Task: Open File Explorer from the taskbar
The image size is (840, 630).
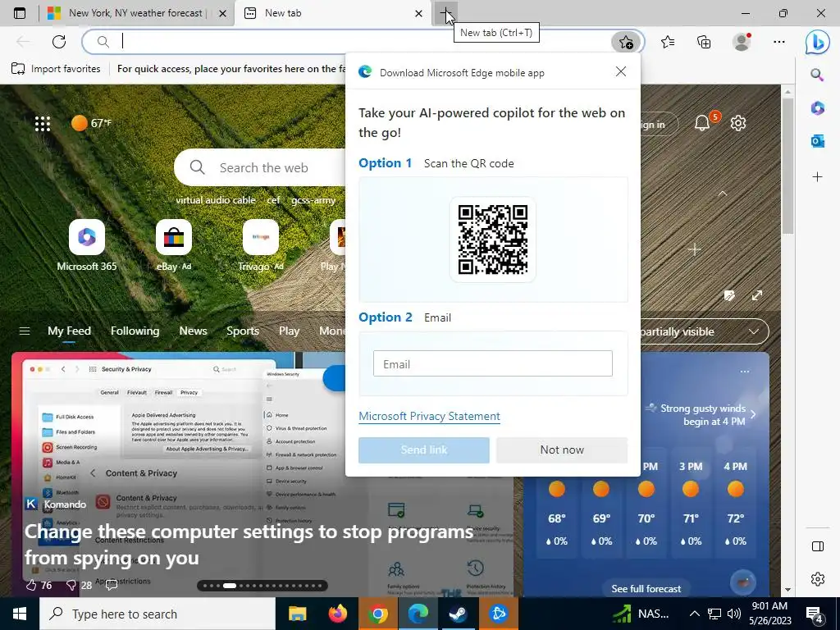Action: (297, 614)
